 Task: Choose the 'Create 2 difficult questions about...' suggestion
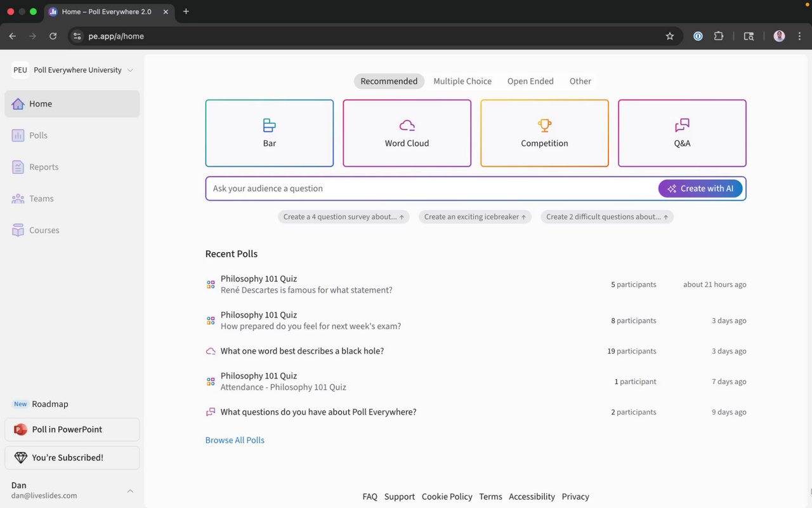607,217
